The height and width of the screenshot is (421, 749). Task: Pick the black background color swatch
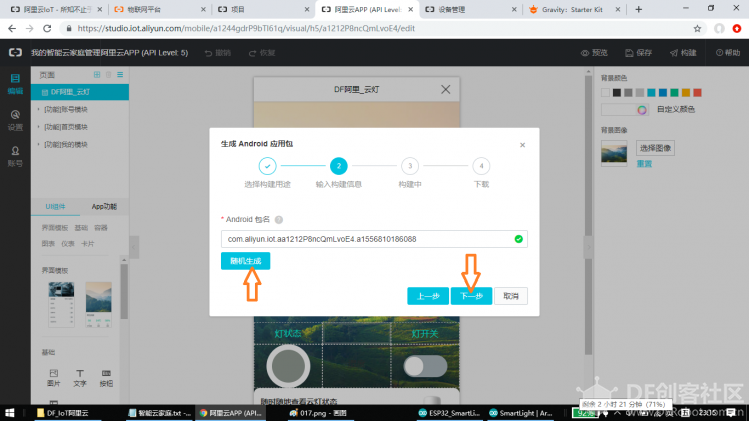click(617, 93)
